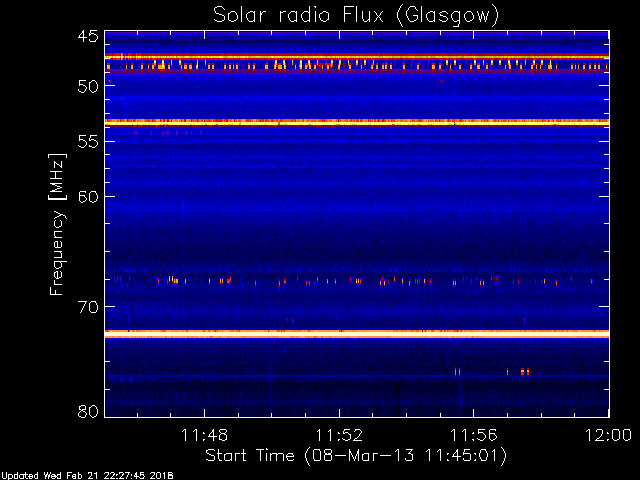Click the bright emission band near 47 MHz
Screen dimensions: 640x480
pos(357,56)
